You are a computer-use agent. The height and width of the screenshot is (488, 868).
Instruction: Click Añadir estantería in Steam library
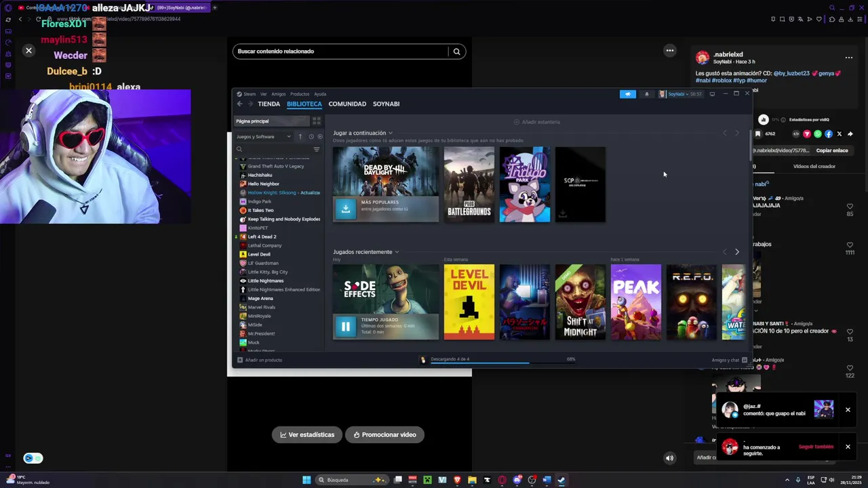point(536,122)
